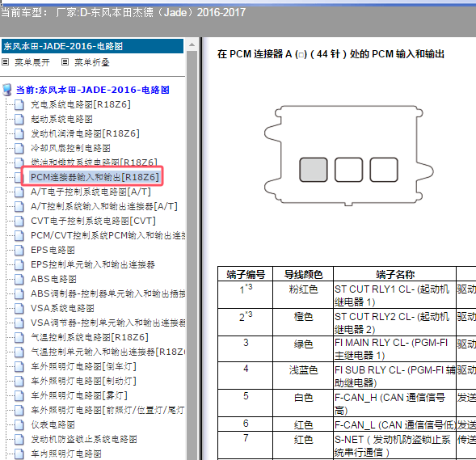
Task: Click computer icon of root tree node
Action: coord(7,90)
